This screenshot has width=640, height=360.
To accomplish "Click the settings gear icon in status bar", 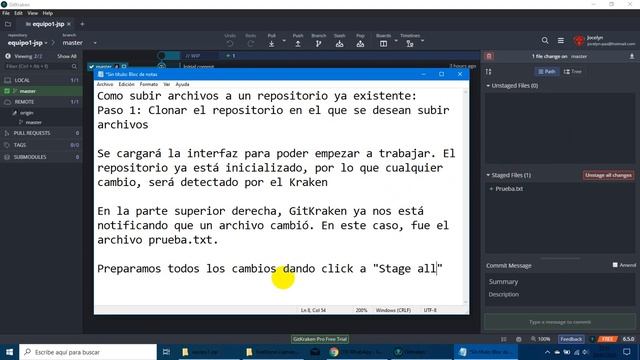I will [x=518, y=339].
